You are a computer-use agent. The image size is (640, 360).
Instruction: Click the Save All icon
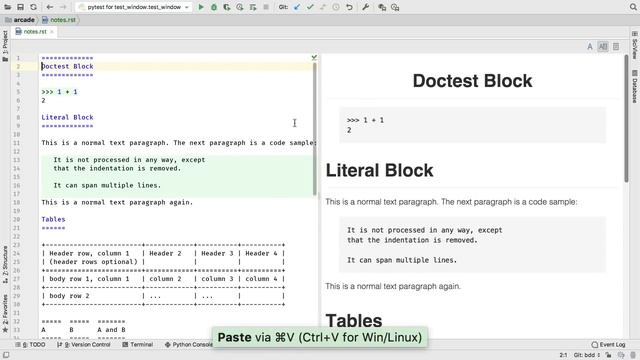point(20,7)
